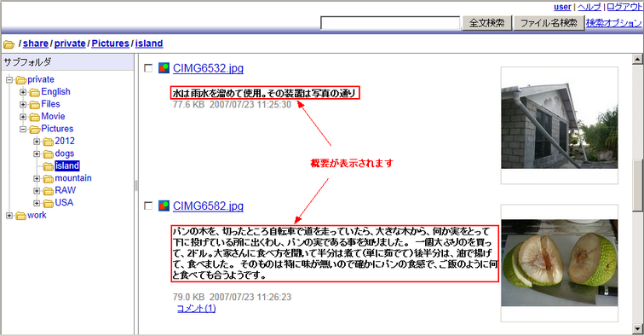This screenshot has width=644, height=336.
Task: Collapse the Pictures folder node
Action: pyautogui.click(x=23, y=129)
